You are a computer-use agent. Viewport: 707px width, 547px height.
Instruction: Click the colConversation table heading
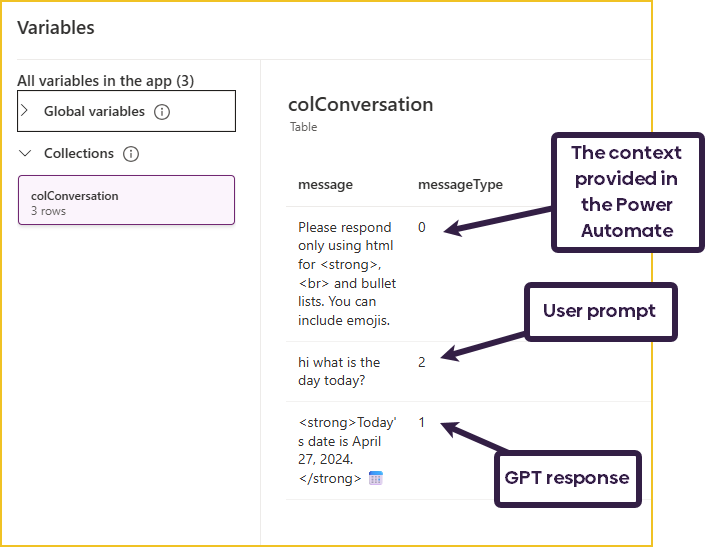(360, 105)
